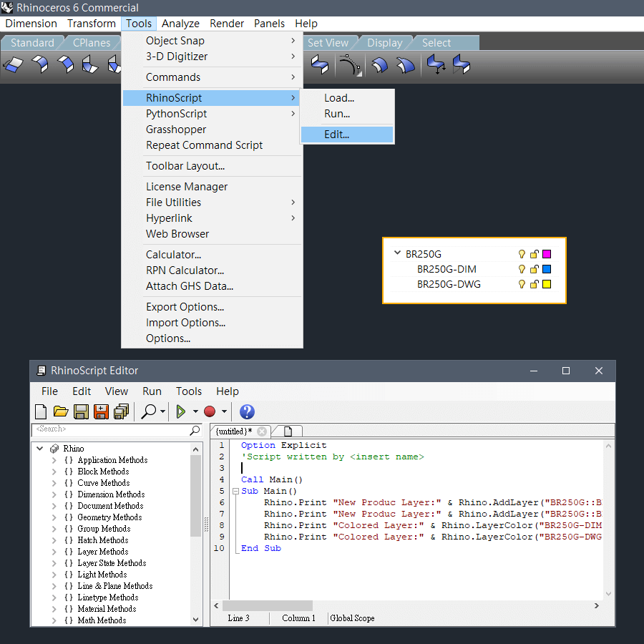Click new tab page icon in editor
Image resolution: width=644 pixels, height=644 pixels.
288,431
